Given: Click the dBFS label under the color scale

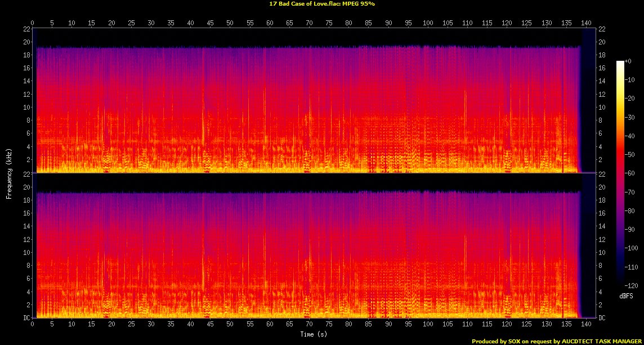Looking at the screenshot, I should coord(625,295).
